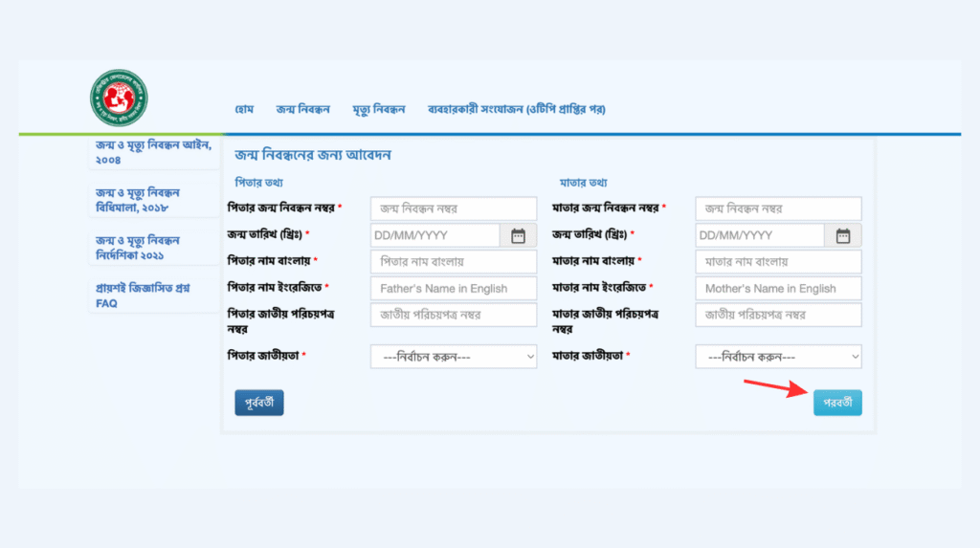Go to জন্ম নিবন্ধন menu
Image resolution: width=980 pixels, height=548 pixels.
point(302,109)
